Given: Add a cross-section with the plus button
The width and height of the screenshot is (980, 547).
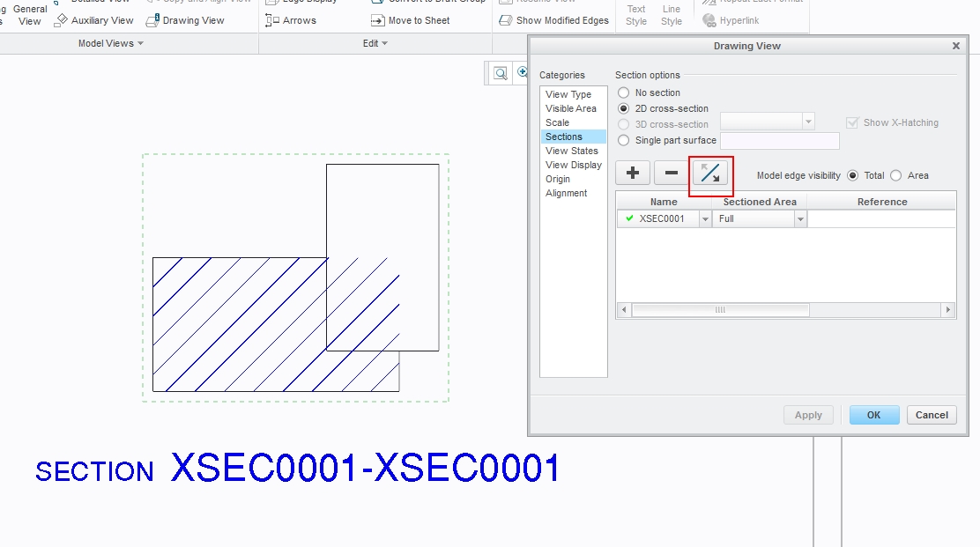Looking at the screenshot, I should [633, 173].
